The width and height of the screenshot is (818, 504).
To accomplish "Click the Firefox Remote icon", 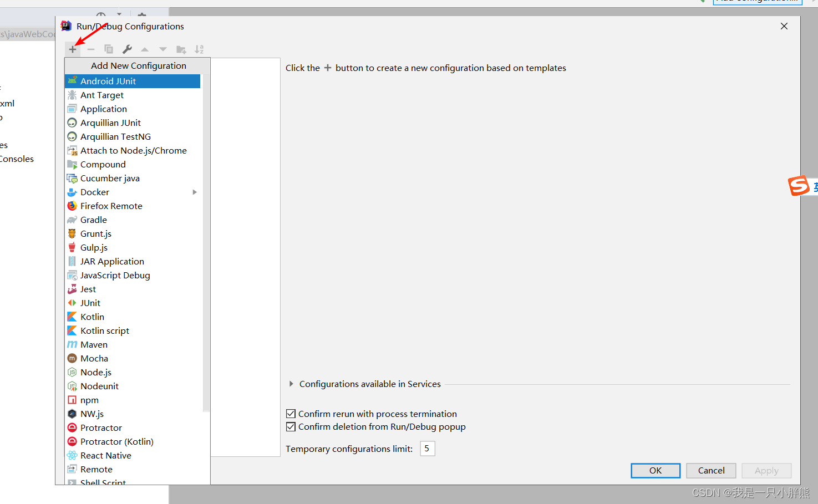I will [x=72, y=206].
